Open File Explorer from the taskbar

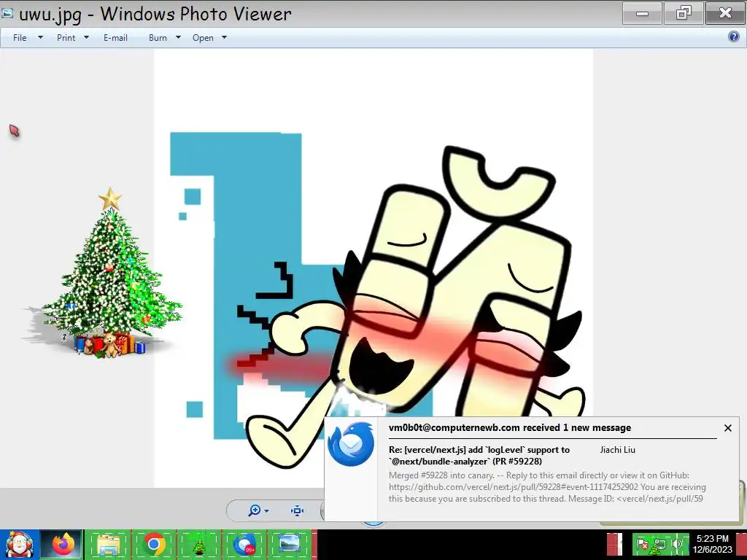point(108,544)
